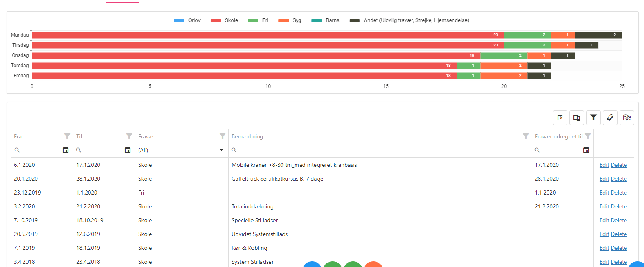The image size is (644, 267).
Task: Open calendar in Fravær udregnet til filter
Action: pos(586,150)
